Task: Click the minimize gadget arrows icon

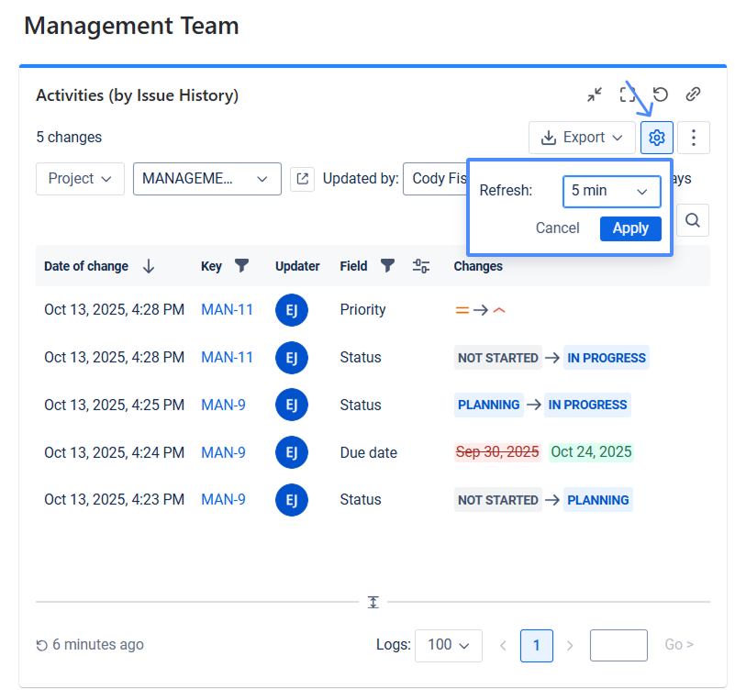Action: click(596, 94)
